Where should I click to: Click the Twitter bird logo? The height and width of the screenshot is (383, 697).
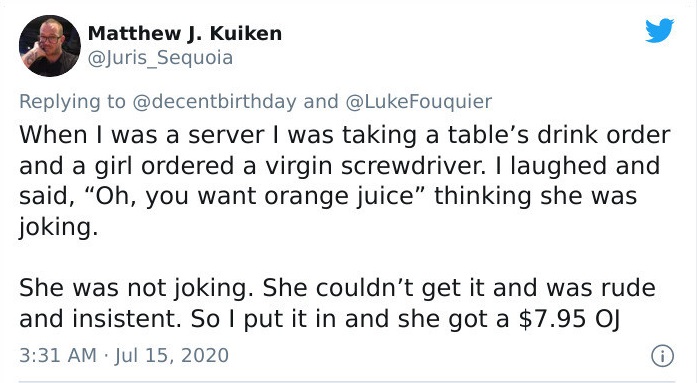click(660, 30)
